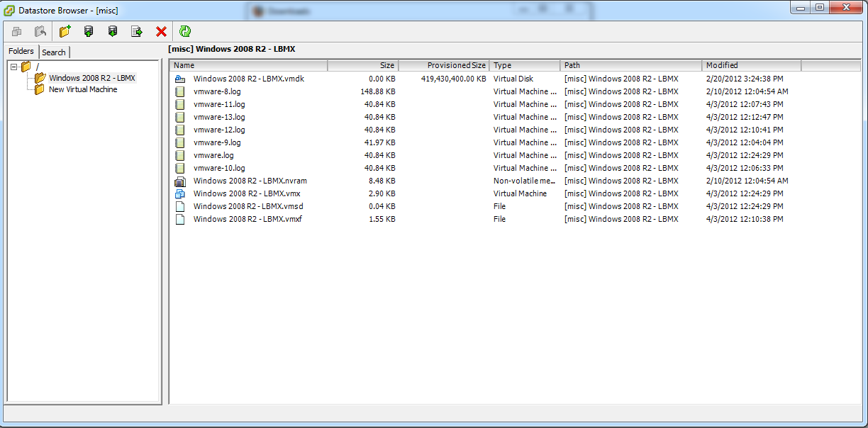Screen dimensions: 868x428
Task: Click the open folder icon for Windows 2008 R2 - LBMX
Action: [x=40, y=77]
